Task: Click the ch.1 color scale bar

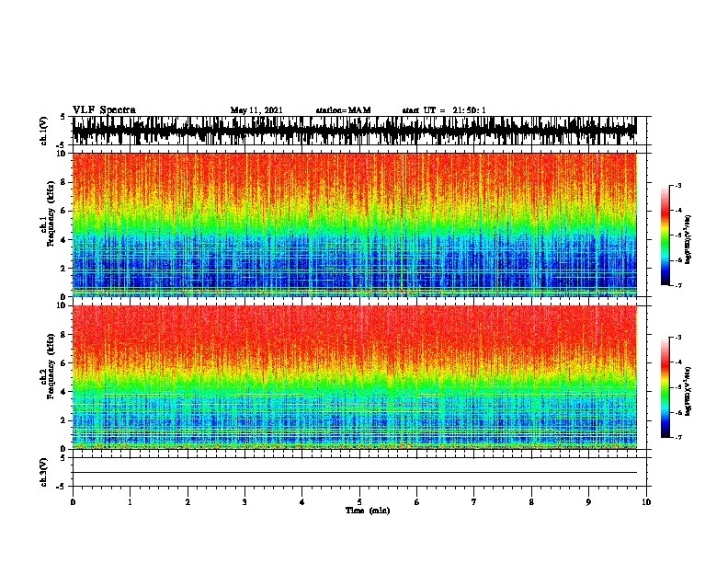Action: 665,236
